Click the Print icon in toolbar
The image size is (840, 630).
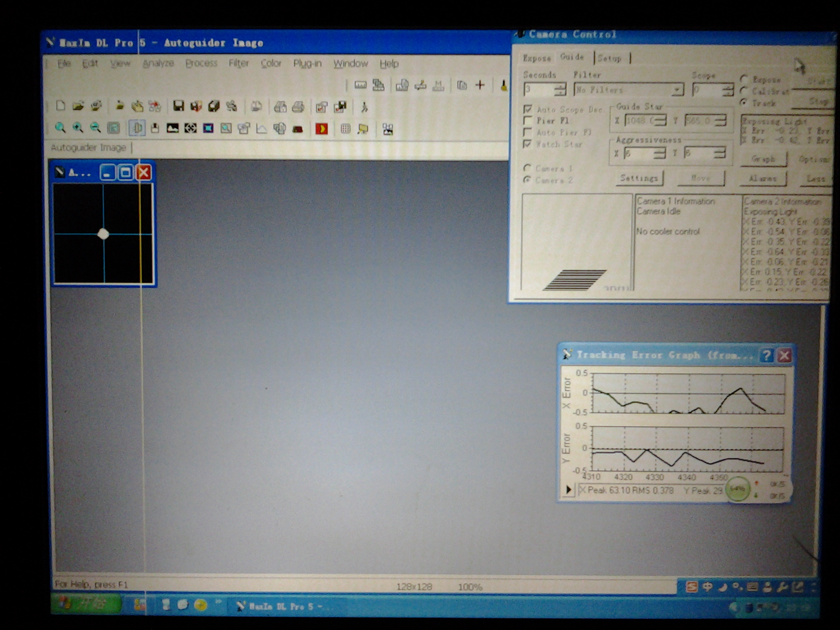tap(298, 107)
